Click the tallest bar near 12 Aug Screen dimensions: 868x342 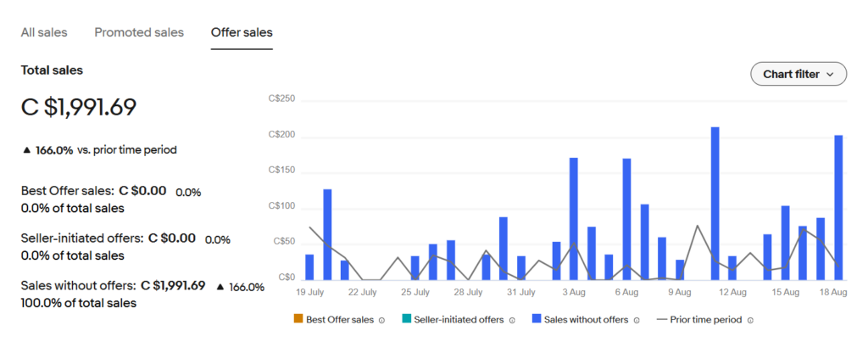(715, 204)
